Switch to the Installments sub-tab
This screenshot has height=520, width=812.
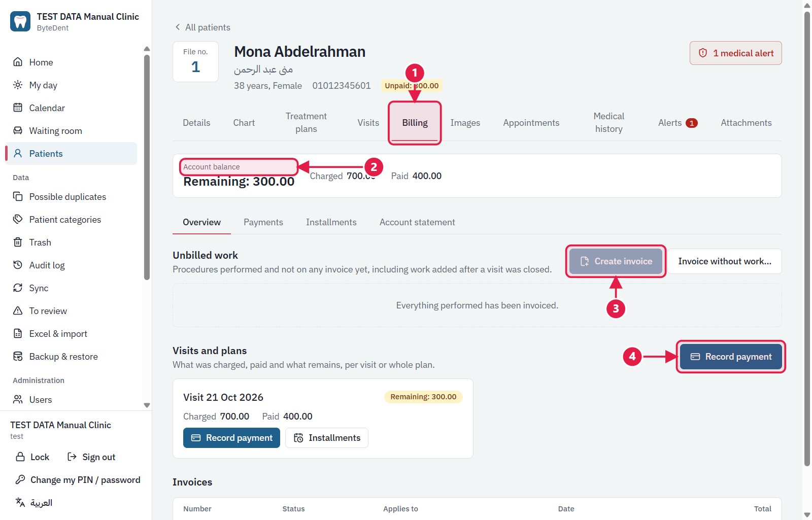tap(331, 222)
